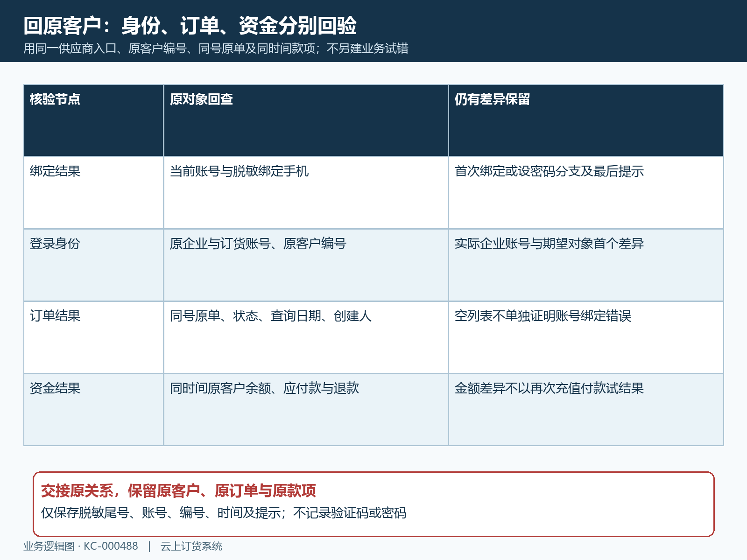Screen dimensions: 747x560
Task: Click the cell "同时间原客户余额、应付款与退款"
Action: pyautogui.click(x=306, y=410)
